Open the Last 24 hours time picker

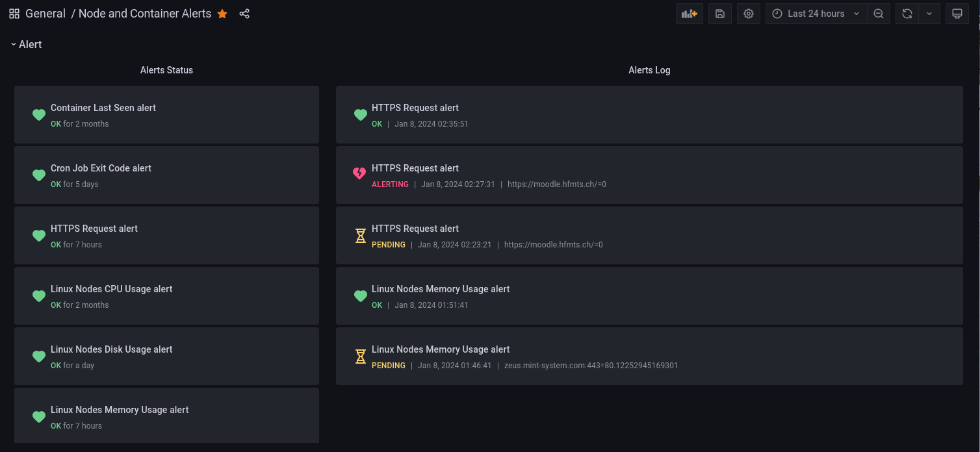coord(816,14)
